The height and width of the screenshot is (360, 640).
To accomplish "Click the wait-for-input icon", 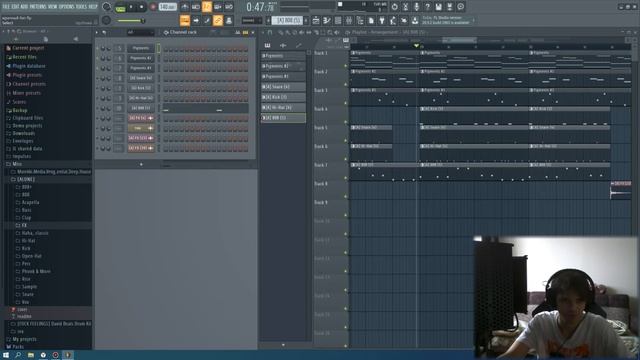I will 196,7.
